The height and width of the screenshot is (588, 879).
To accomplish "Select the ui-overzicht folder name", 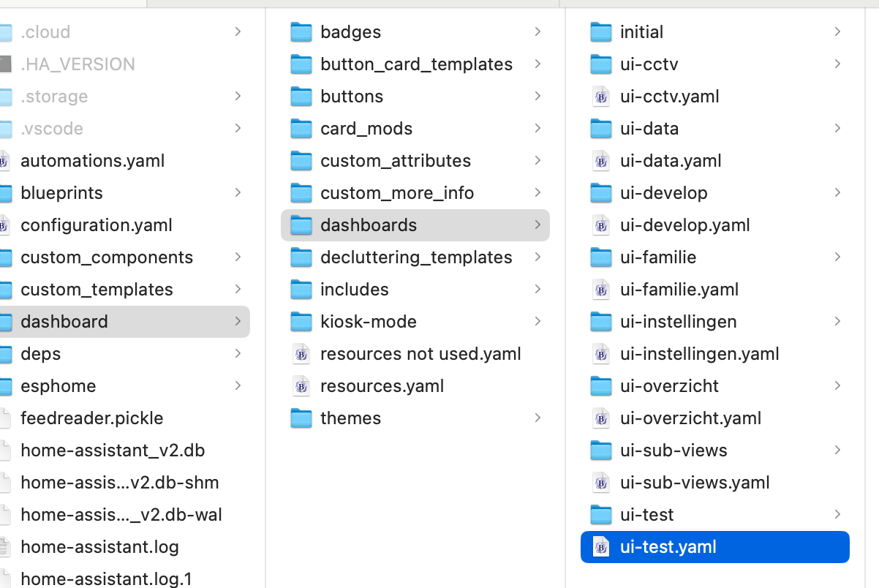I will pyautogui.click(x=670, y=386).
